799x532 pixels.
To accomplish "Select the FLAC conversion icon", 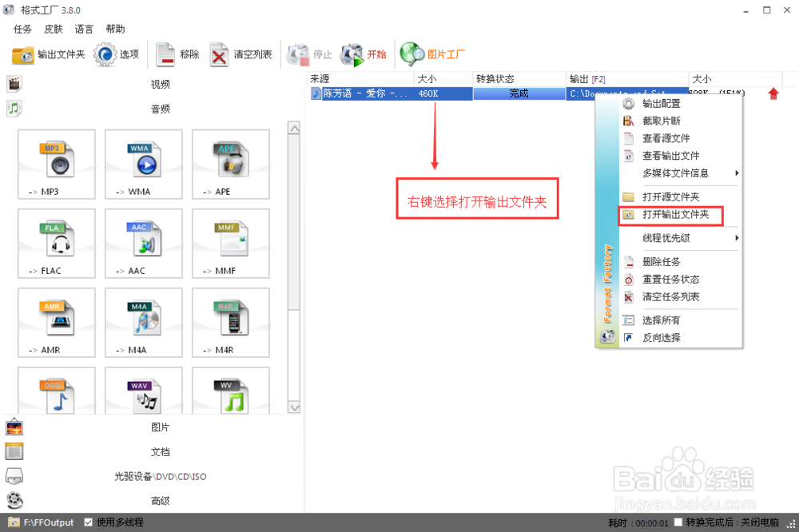I will pyautogui.click(x=56, y=243).
